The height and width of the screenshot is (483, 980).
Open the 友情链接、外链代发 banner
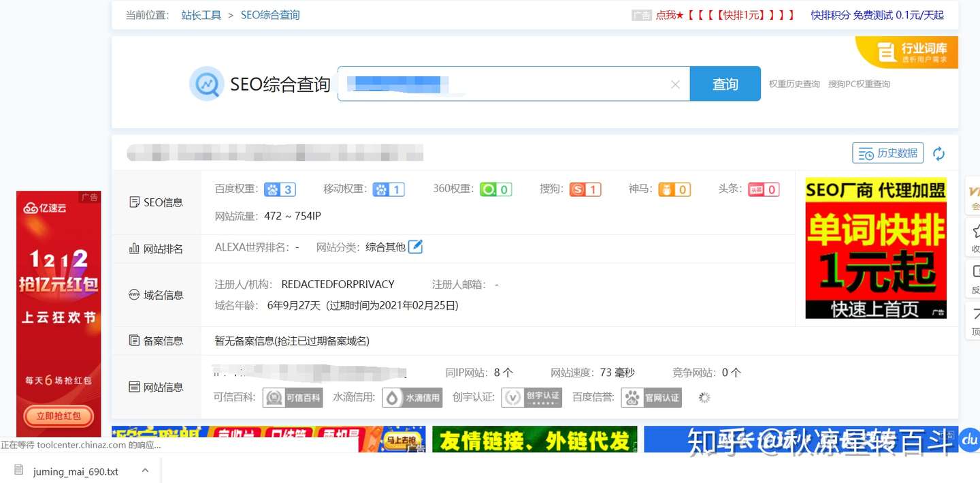(x=535, y=439)
